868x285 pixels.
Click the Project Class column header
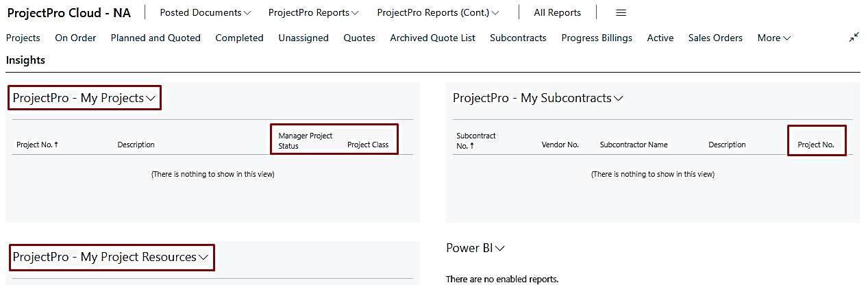point(368,145)
